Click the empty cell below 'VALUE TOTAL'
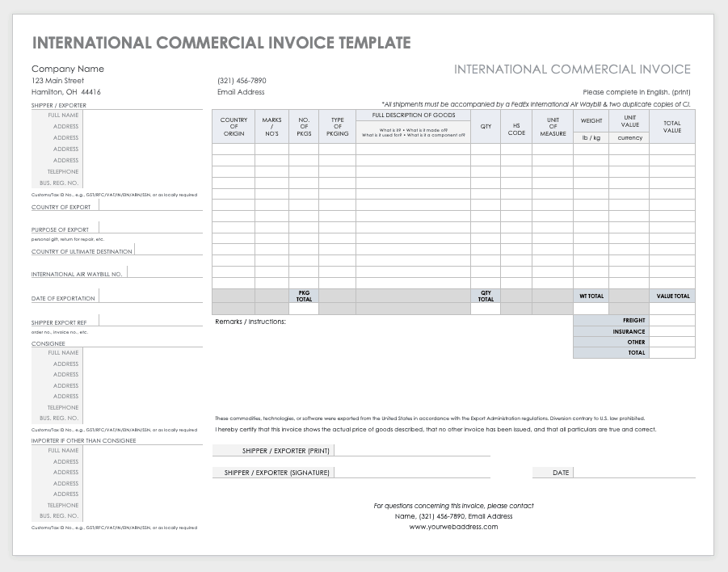 point(671,309)
